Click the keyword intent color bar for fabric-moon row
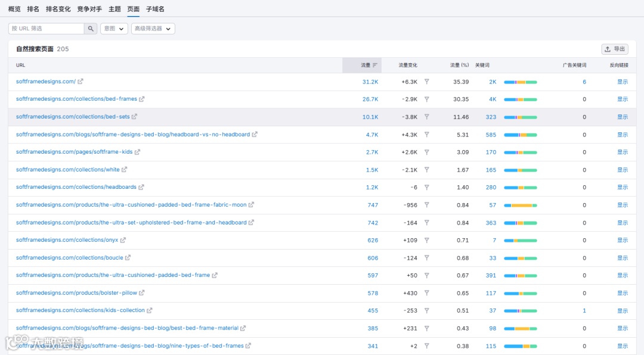The height and width of the screenshot is (355, 644). [x=521, y=205]
